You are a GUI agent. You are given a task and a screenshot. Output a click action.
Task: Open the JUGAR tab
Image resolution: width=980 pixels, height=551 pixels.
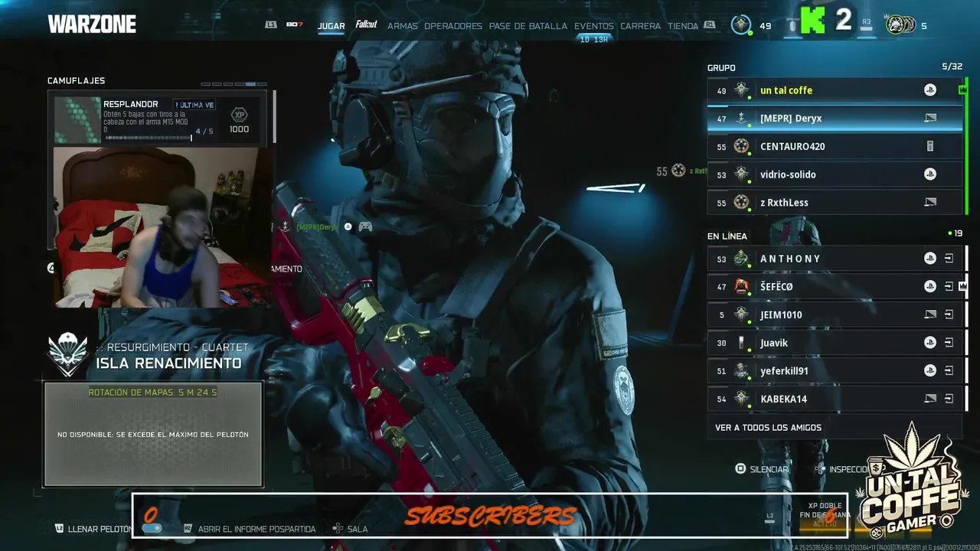pos(331,26)
